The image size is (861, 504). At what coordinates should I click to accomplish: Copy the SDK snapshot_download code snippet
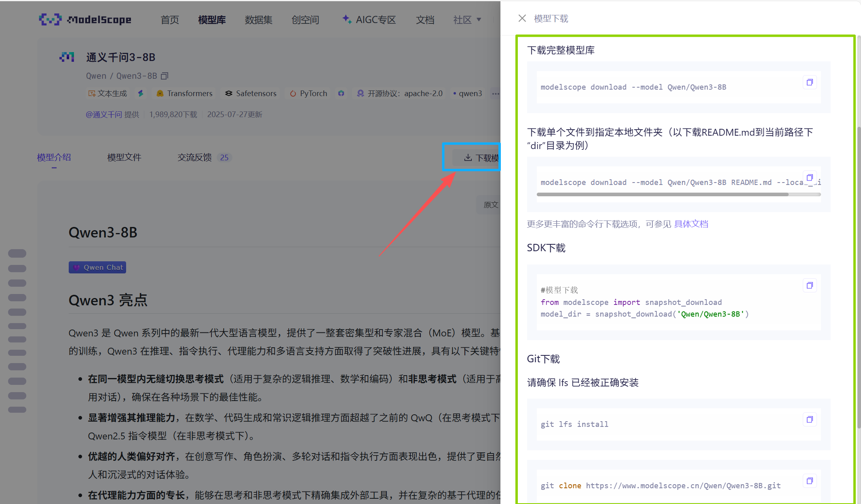tap(810, 285)
